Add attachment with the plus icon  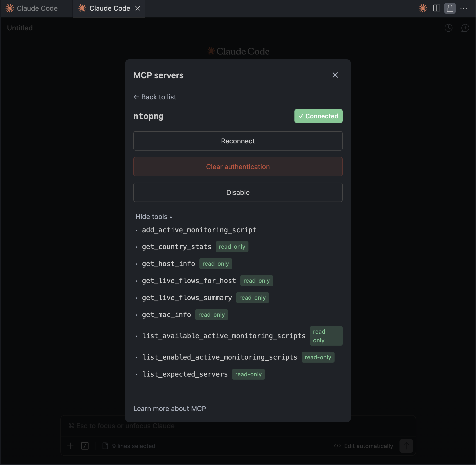point(70,446)
